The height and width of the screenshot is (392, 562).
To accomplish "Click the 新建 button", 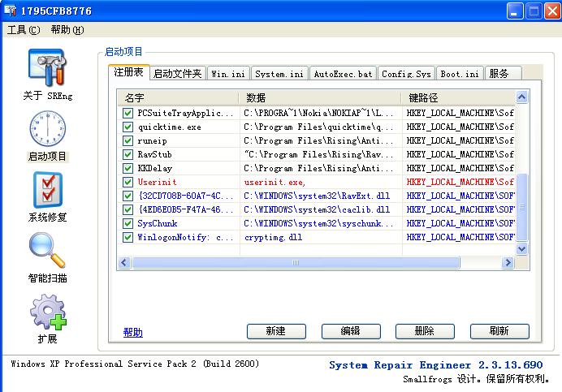I will 276,331.
